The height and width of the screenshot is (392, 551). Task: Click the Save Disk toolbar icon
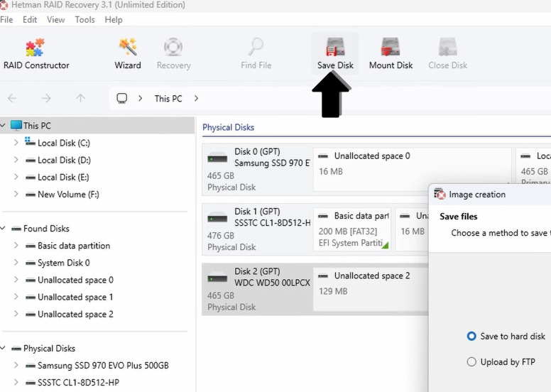(335, 53)
